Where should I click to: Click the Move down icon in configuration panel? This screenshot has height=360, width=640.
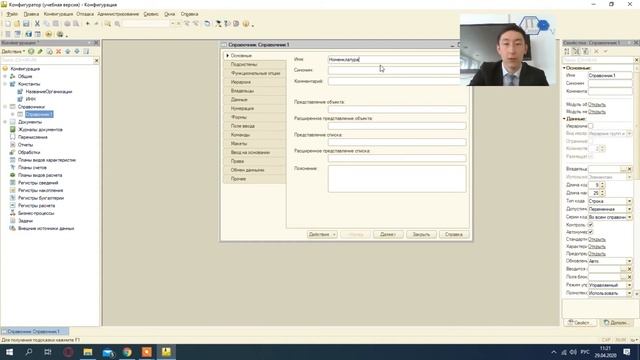77,51
